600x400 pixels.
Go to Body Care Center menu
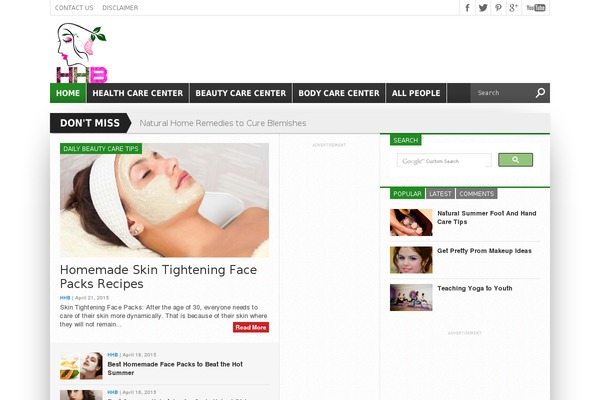point(338,93)
